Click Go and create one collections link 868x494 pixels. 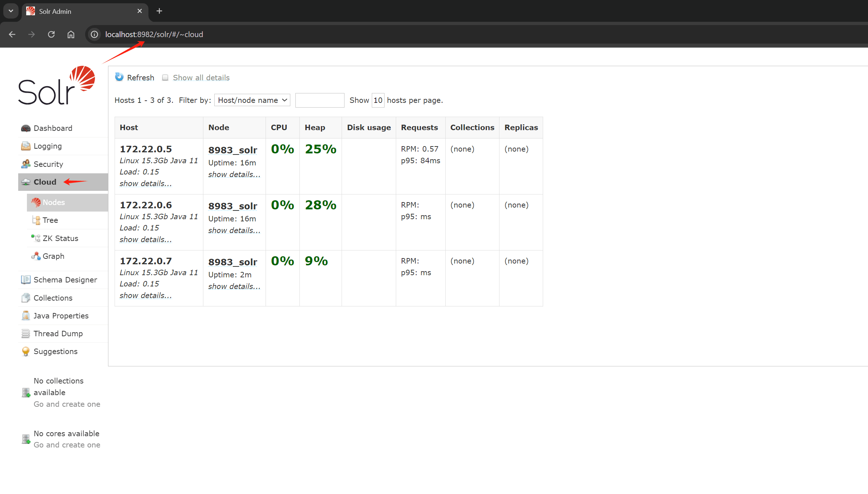(67, 404)
